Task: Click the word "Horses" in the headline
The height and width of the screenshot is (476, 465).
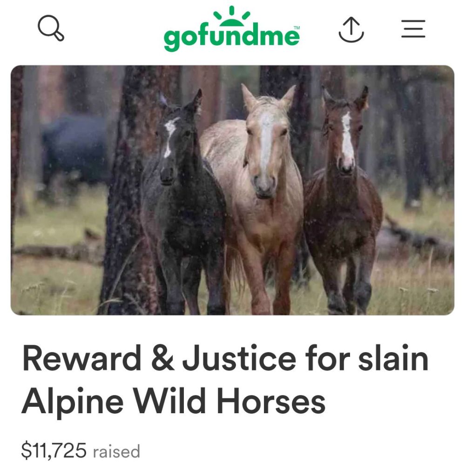Action: coord(270,402)
